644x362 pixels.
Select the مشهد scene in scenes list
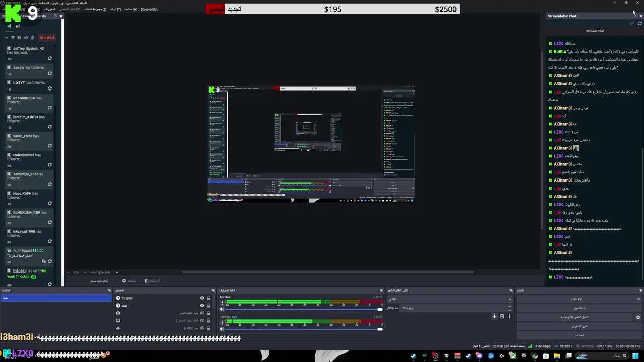point(56,298)
